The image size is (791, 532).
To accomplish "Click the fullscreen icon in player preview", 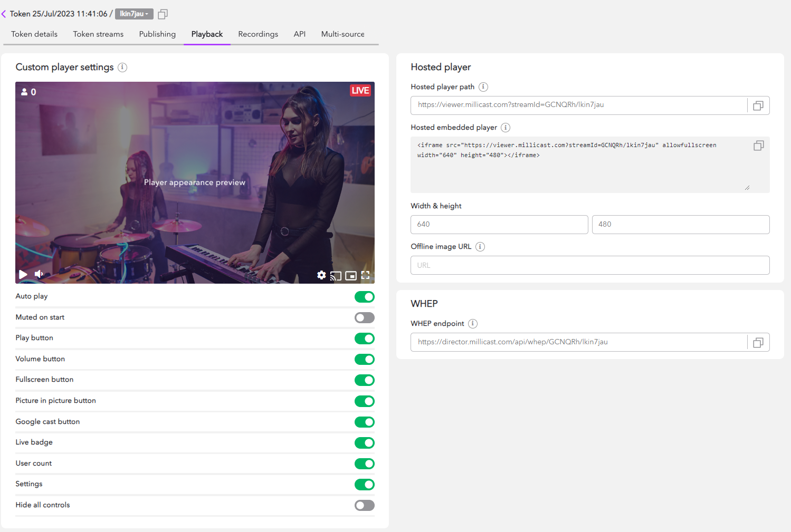I will pos(365,275).
